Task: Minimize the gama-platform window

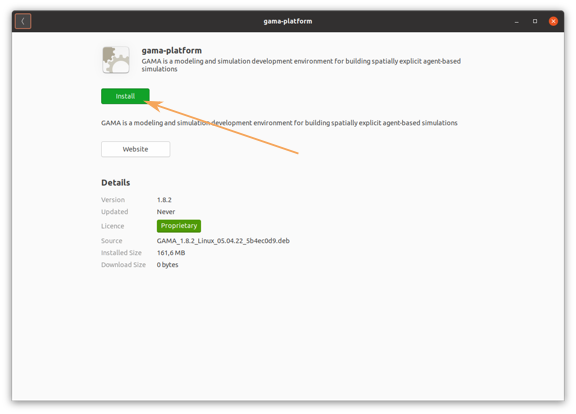Action: pyautogui.click(x=516, y=21)
